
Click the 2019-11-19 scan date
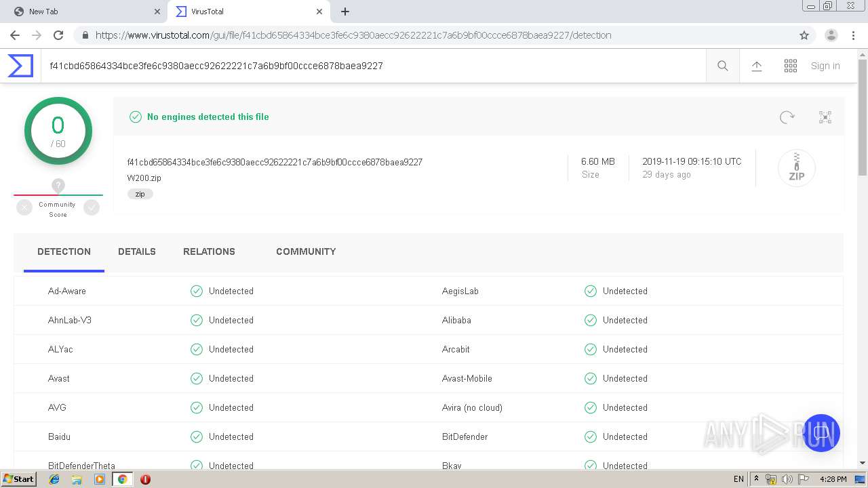click(692, 161)
